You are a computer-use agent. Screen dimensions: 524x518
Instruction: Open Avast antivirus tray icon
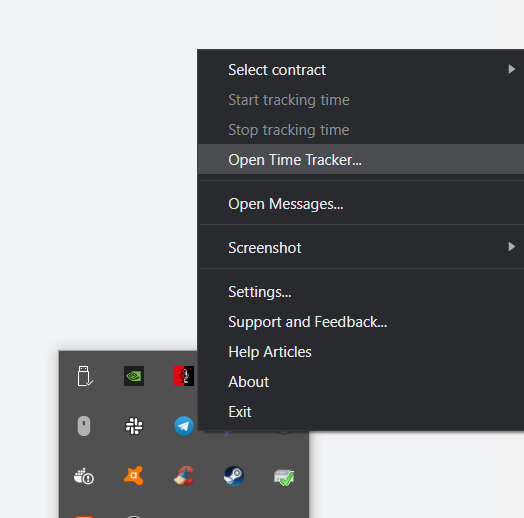(134, 476)
